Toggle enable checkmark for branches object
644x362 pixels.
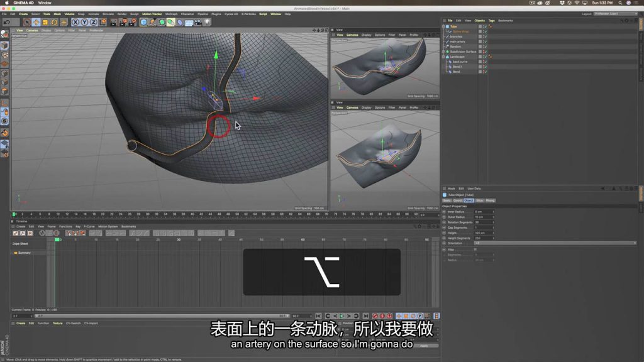pyautogui.click(x=485, y=36)
